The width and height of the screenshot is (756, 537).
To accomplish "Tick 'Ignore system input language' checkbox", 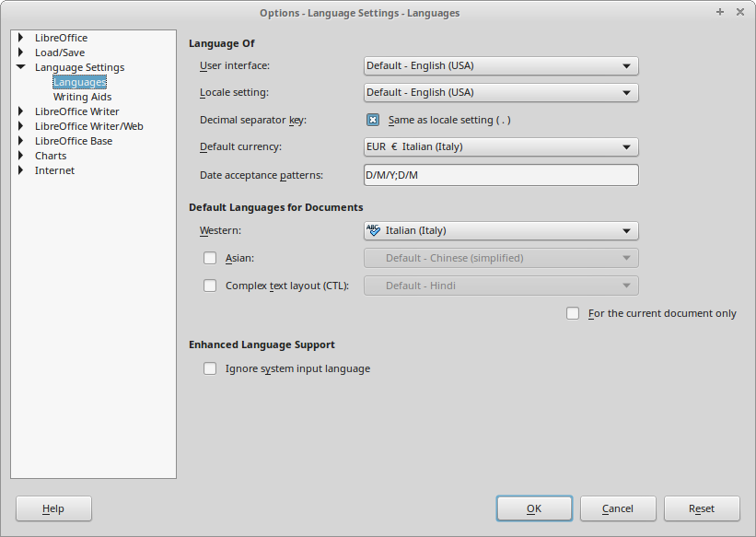I will coord(210,368).
